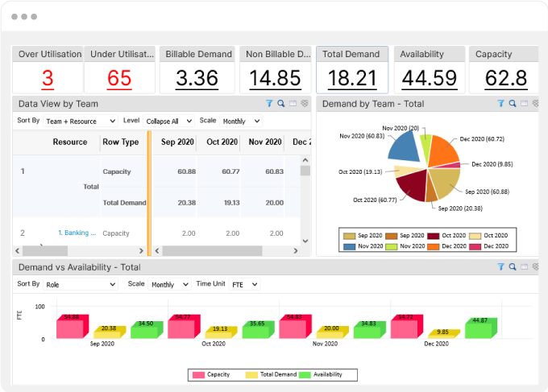Maximize the Demand by Team - Total panel
548x392 pixels.
(x=525, y=103)
